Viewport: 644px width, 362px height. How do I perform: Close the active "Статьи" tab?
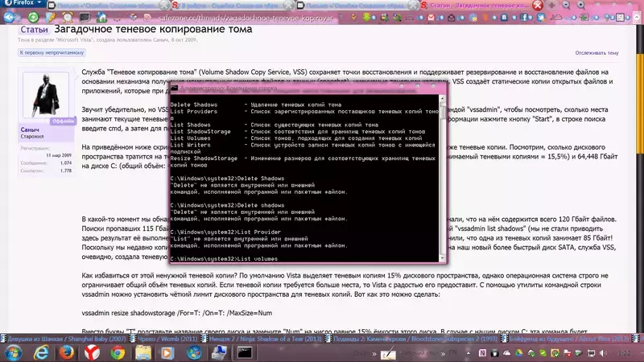click(x=537, y=6)
